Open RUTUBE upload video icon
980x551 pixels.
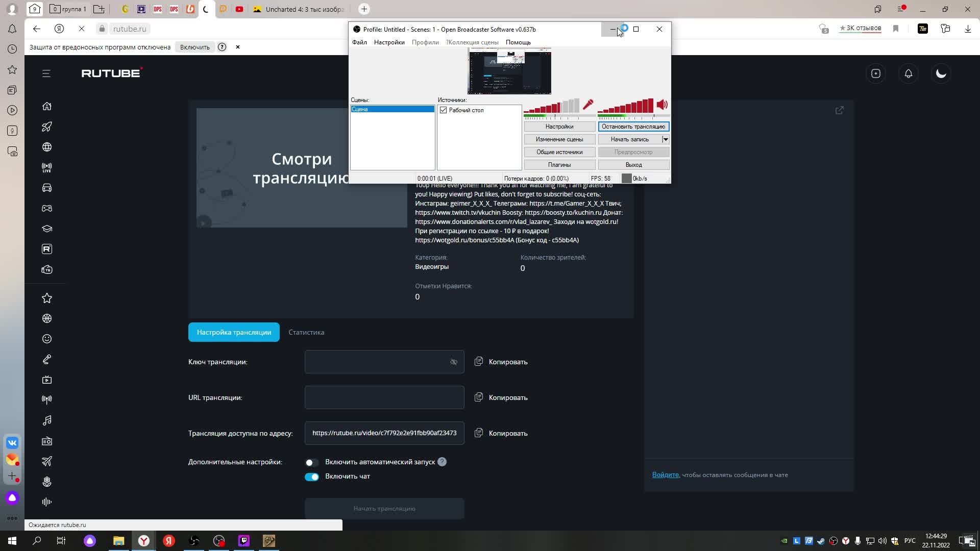coord(876,73)
